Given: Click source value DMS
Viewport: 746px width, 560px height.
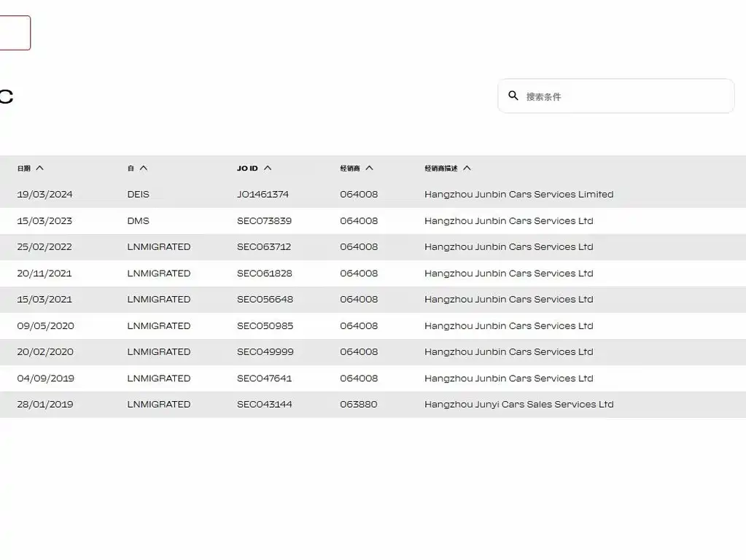Looking at the screenshot, I should [138, 221].
